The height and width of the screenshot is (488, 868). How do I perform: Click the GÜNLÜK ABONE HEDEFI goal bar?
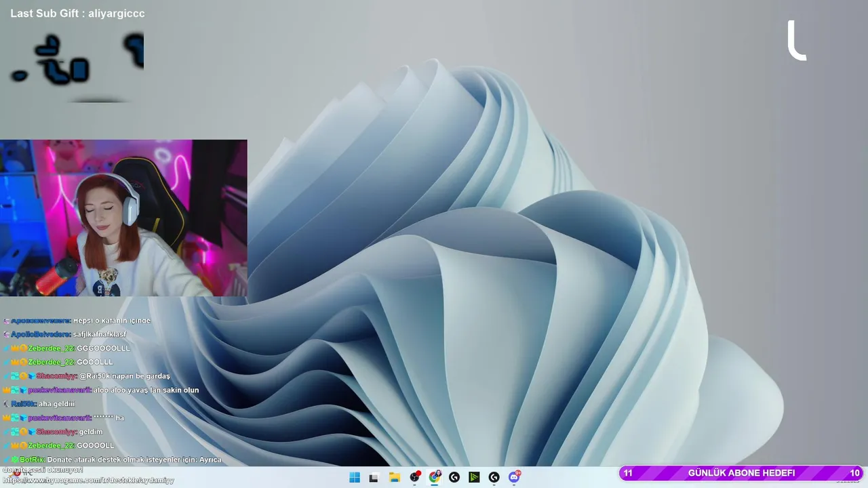click(x=741, y=473)
